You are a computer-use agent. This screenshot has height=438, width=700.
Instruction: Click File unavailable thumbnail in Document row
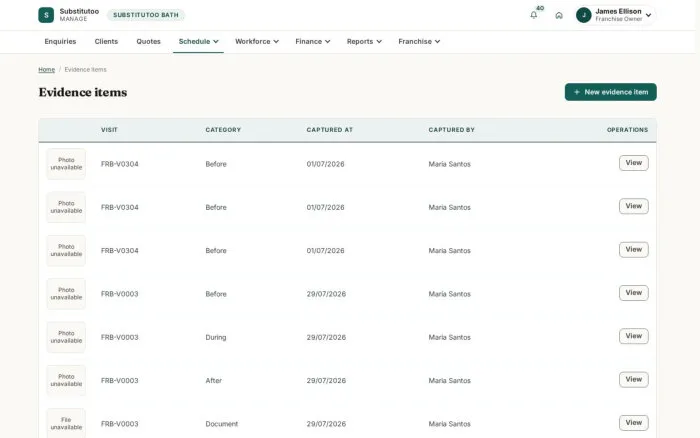pyautogui.click(x=66, y=423)
